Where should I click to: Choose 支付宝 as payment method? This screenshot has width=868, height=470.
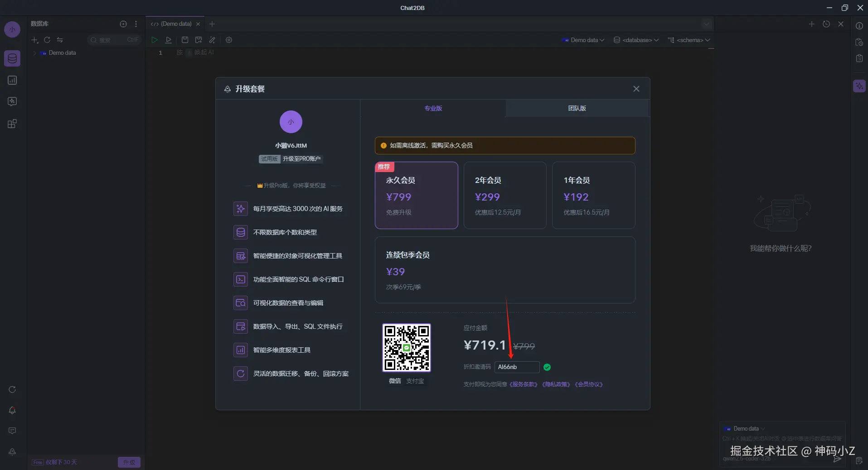415,381
